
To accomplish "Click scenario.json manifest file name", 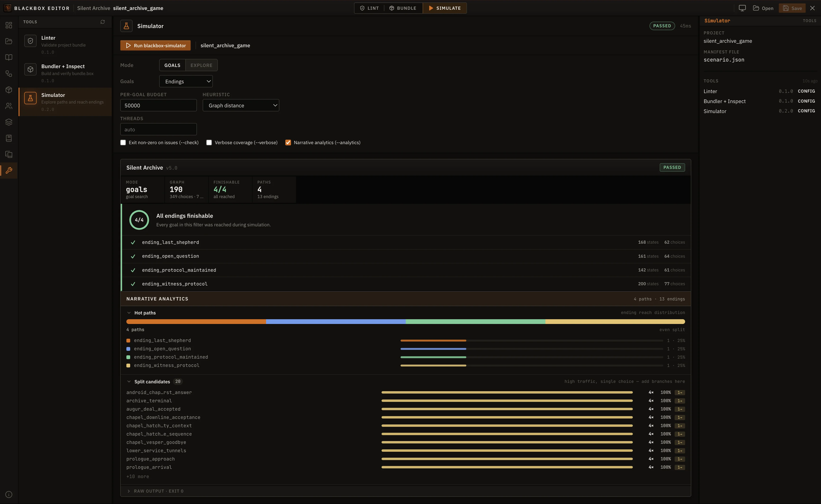I will pyautogui.click(x=724, y=60).
